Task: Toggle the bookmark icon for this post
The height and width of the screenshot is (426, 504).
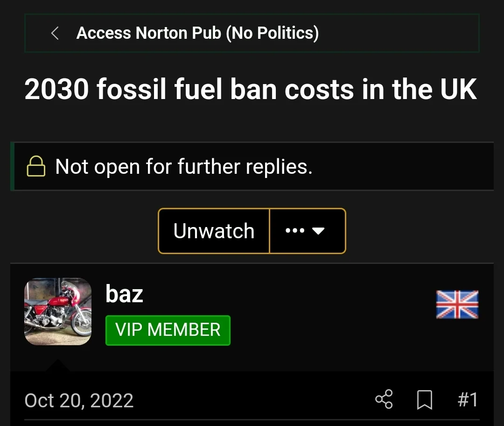Action: [424, 400]
